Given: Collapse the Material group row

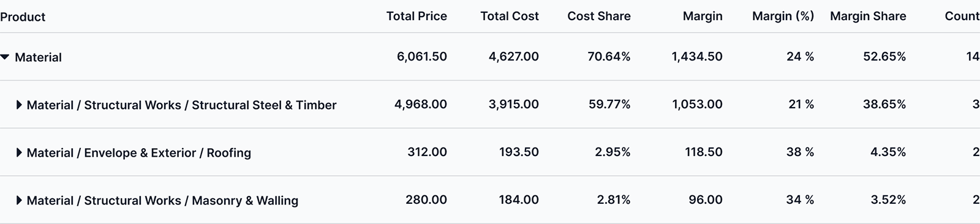Looking at the screenshot, I should pos(5,57).
